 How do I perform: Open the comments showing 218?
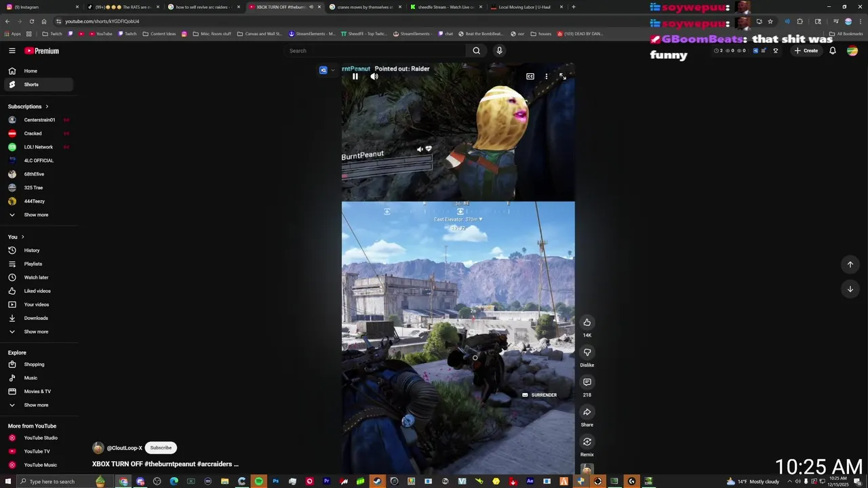[x=587, y=382]
